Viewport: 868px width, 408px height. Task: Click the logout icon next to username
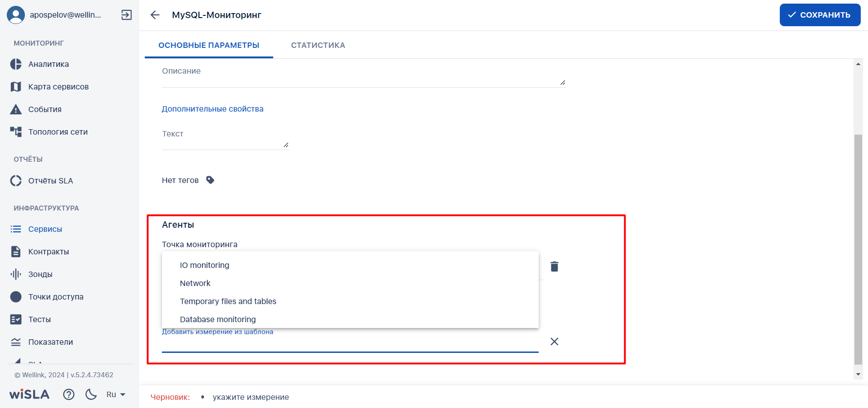(x=127, y=15)
